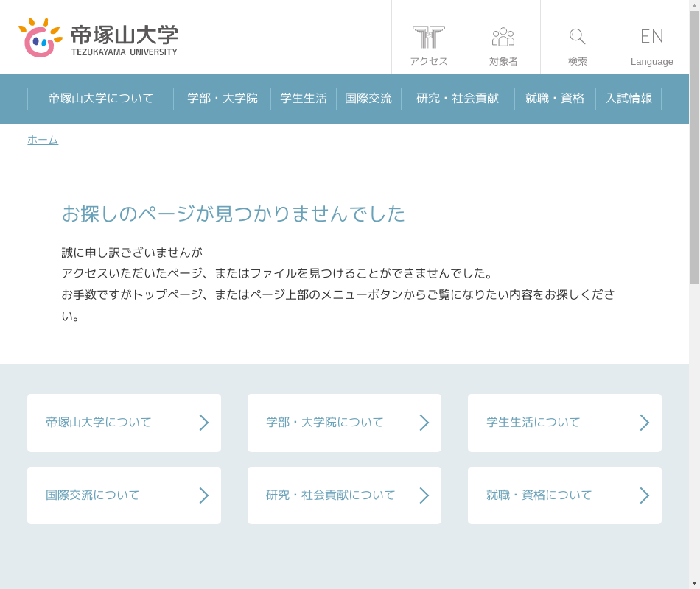The height and width of the screenshot is (589, 700).
Task: Click arrow on 研究・社会貢献について card
Action: (x=424, y=495)
